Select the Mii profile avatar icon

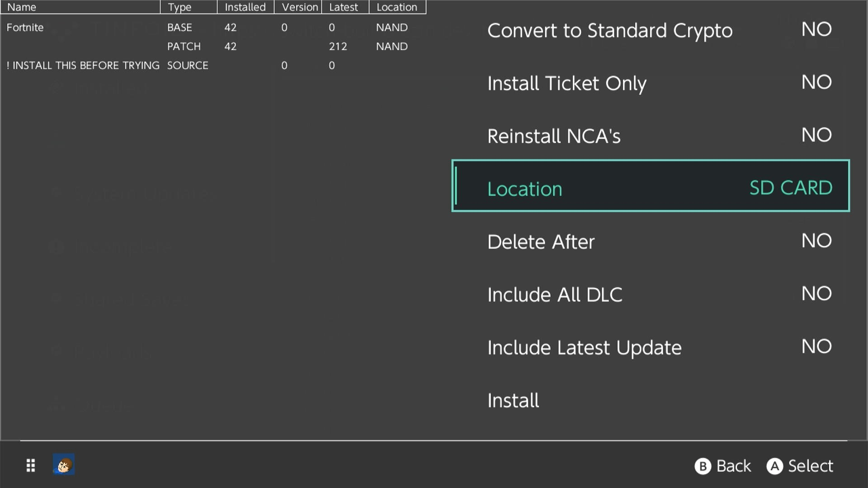63,465
